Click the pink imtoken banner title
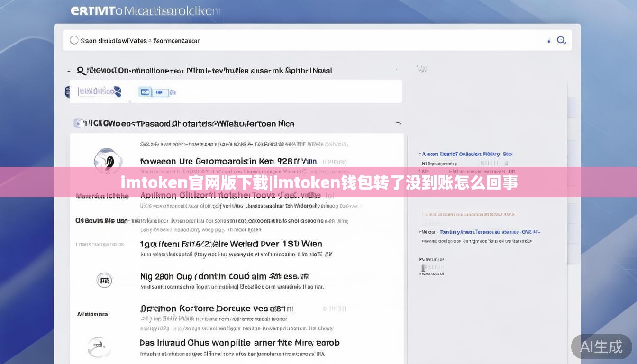This screenshot has width=637, height=364. pos(318,182)
